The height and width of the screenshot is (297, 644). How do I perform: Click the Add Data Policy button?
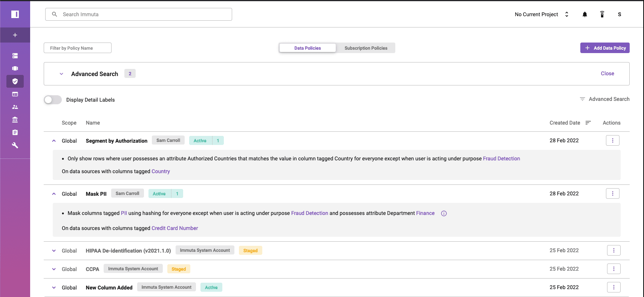click(x=605, y=48)
